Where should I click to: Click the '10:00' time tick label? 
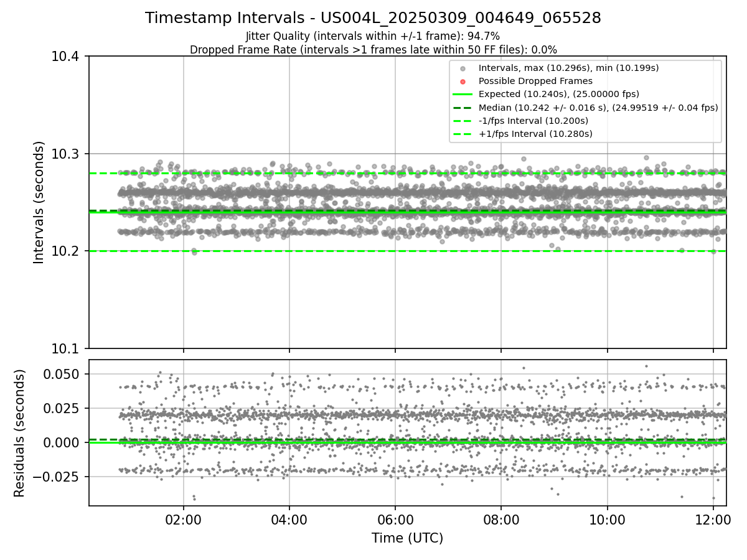(x=608, y=519)
